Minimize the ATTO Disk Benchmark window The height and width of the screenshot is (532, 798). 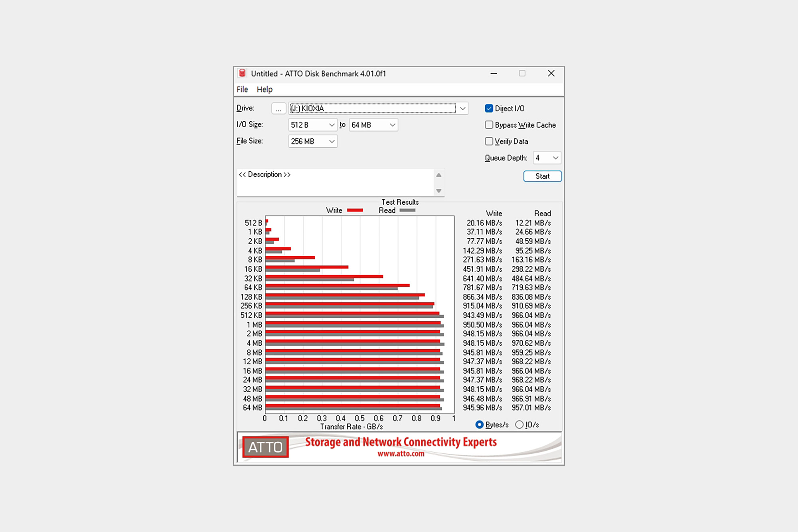pos(494,73)
